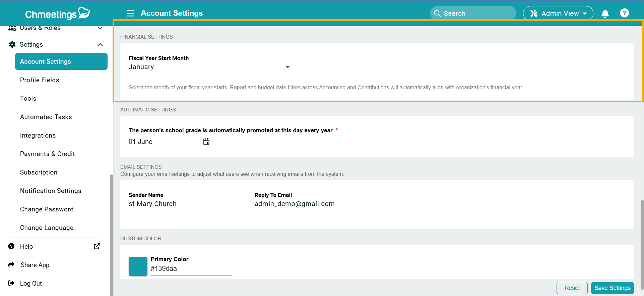
Task: Open Fiscal Year Start Month dropdown
Action: (209, 67)
